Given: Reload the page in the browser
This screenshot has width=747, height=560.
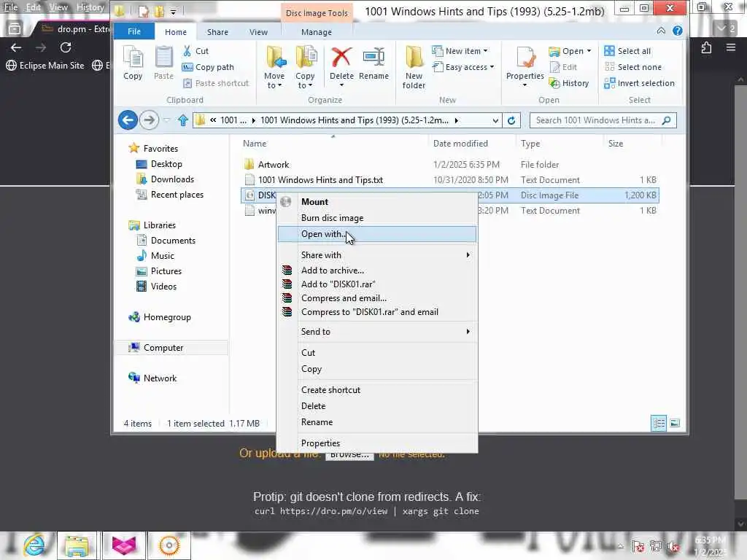Looking at the screenshot, I should point(66,47).
